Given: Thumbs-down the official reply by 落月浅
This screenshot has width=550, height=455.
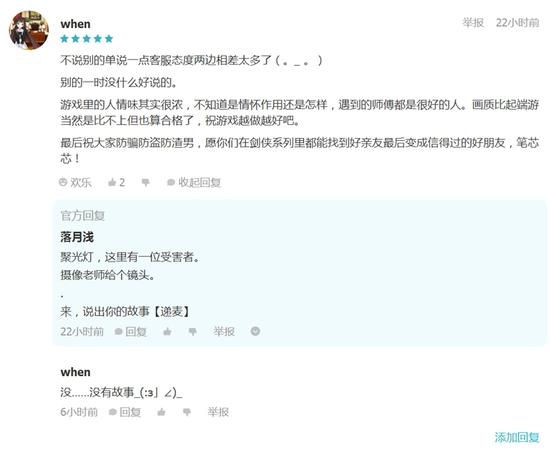Looking at the screenshot, I should tap(193, 331).
